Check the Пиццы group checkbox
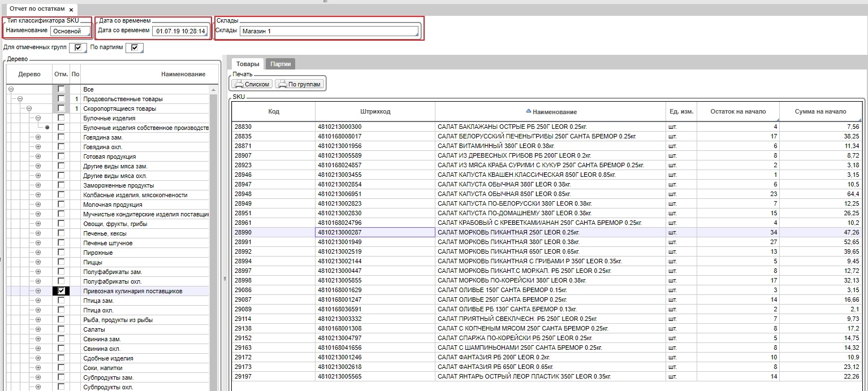The height and width of the screenshot is (391, 868). (x=61, y=262)
